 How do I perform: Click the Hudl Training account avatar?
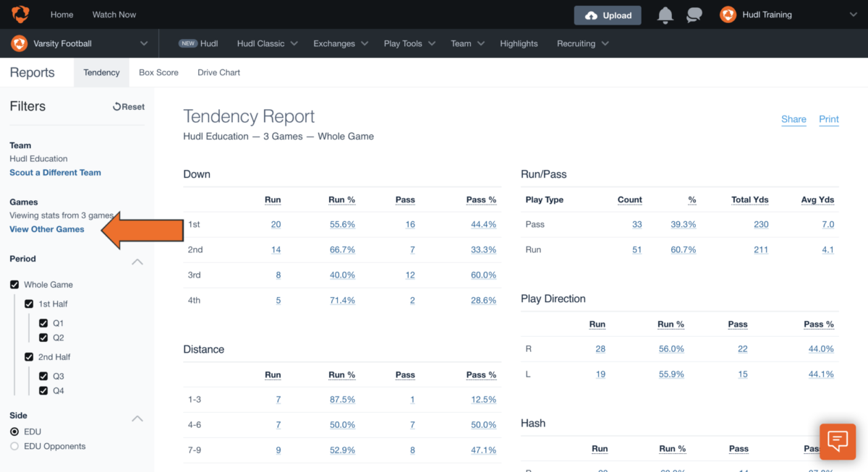pos(728,14)
